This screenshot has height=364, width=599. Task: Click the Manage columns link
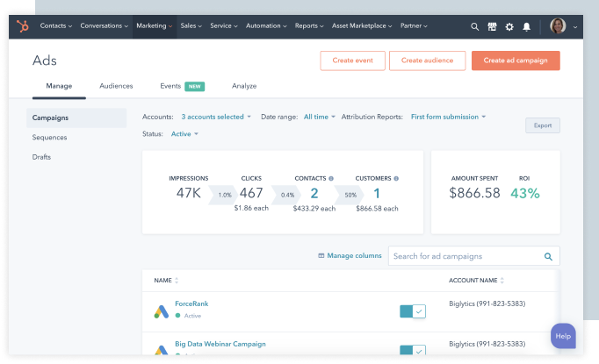point(354,255)
